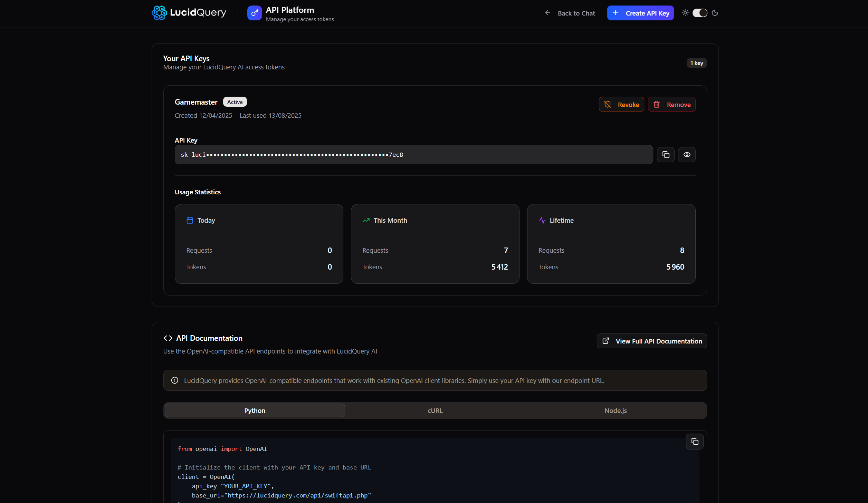
Task: Click the sun light-mode icon
Action: pyautogui.click(x=685, y=13)
